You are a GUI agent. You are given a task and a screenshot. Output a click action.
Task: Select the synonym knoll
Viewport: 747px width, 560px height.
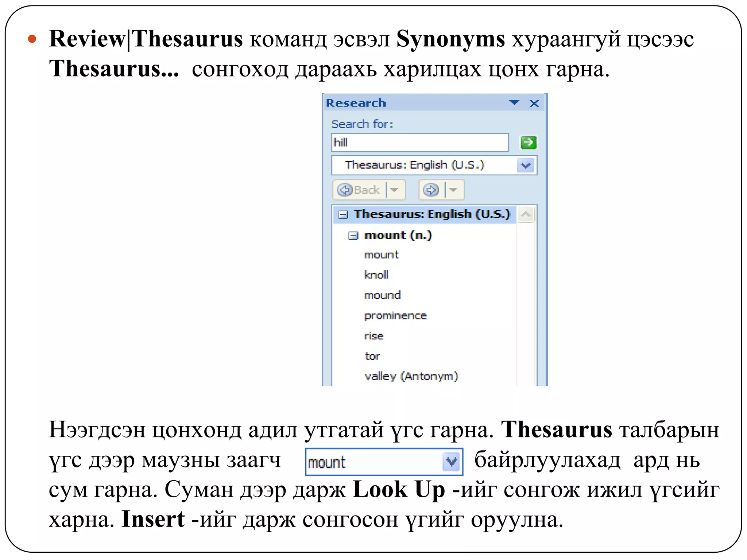point(376,275)
